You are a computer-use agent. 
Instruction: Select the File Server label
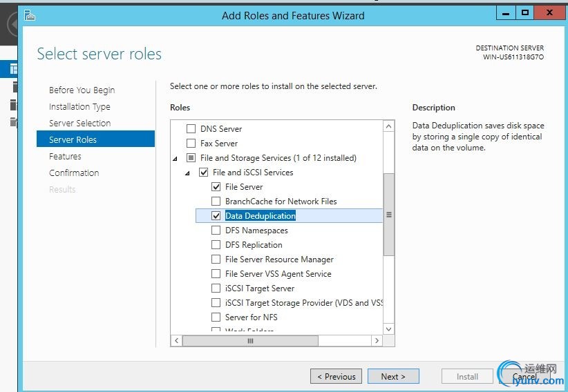(x=244, y=187)
